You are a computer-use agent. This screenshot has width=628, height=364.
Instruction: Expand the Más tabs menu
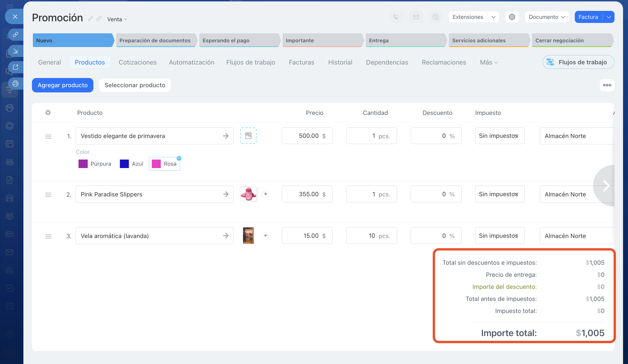488,62
